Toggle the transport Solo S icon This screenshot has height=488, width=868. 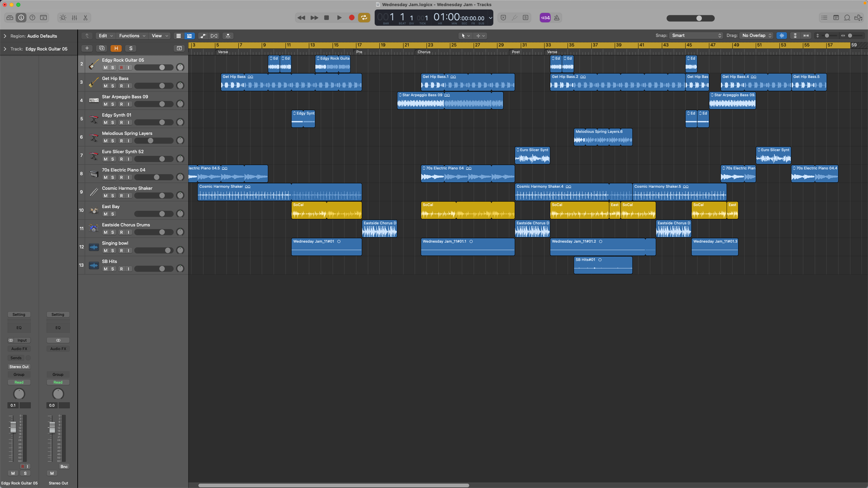pos(526,18)
